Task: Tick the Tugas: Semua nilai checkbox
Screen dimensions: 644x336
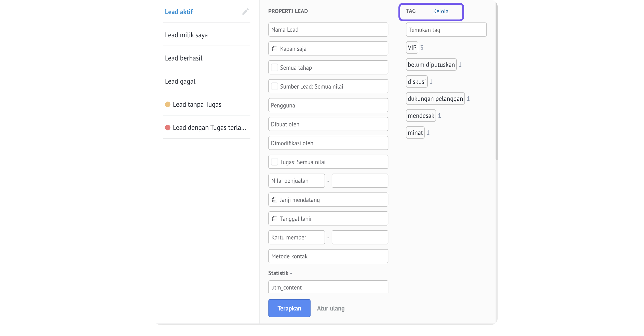Action: [274, 162]
